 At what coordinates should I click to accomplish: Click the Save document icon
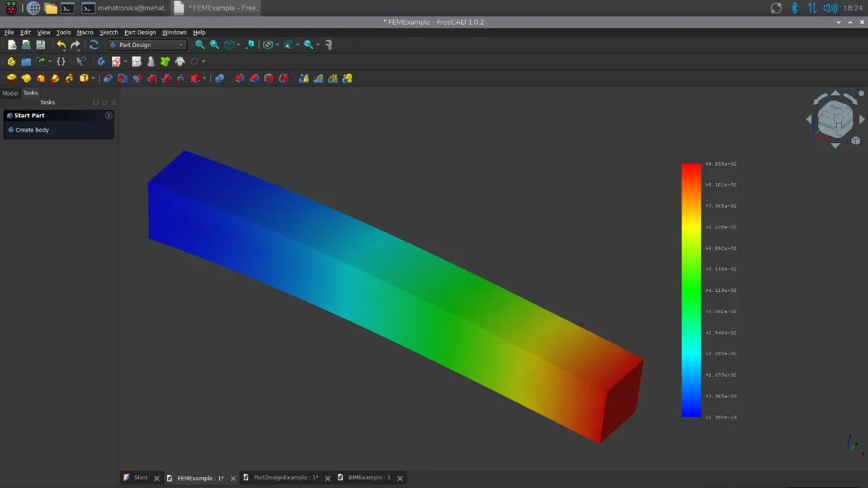pos(41,45)
